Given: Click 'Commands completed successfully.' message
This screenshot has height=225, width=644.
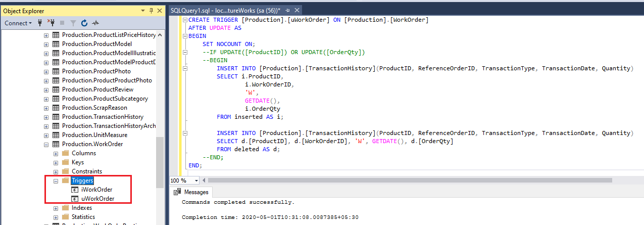Looking at the screenshot, I should pyautogui.click(x=238, y=202).
